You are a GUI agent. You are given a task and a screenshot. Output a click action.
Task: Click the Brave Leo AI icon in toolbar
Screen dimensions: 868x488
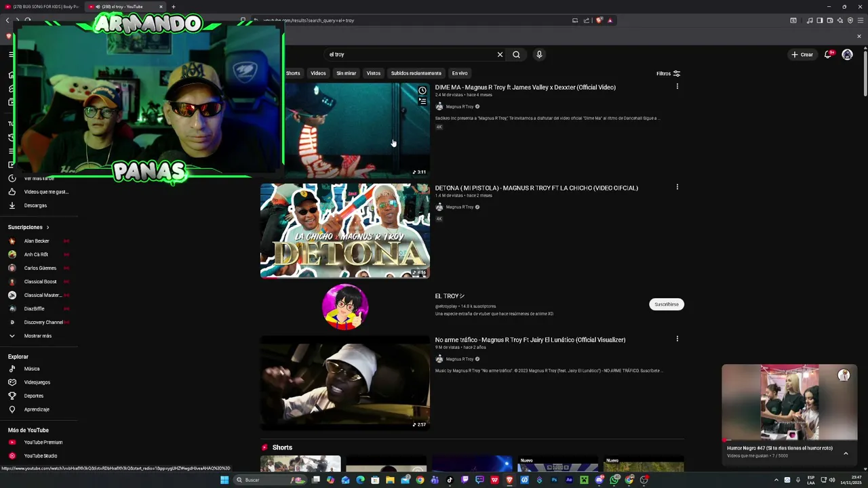(x=840, y=20)
